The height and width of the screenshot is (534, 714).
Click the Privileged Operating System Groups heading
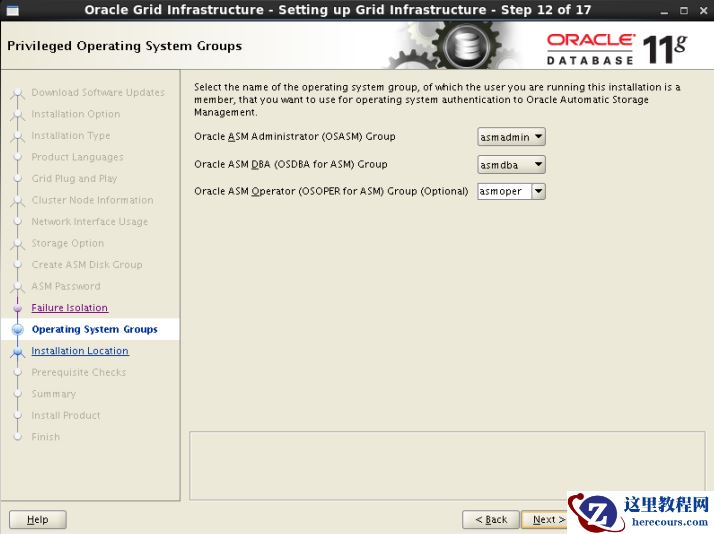pos(124,46)
